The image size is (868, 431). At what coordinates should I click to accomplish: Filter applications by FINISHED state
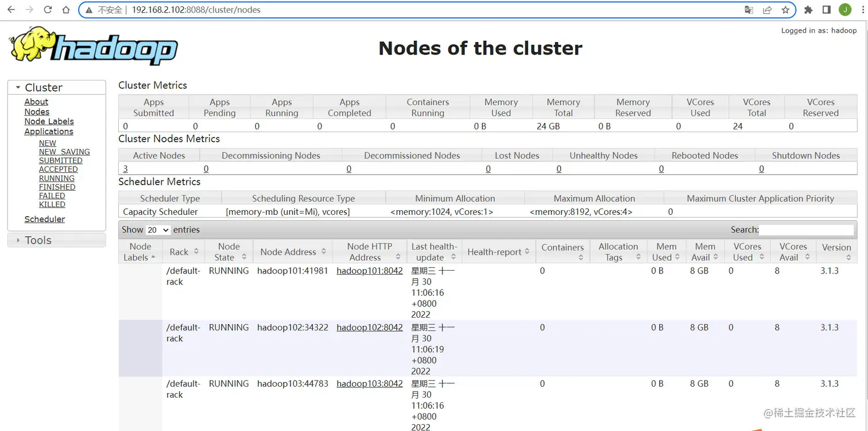(57, 187)
